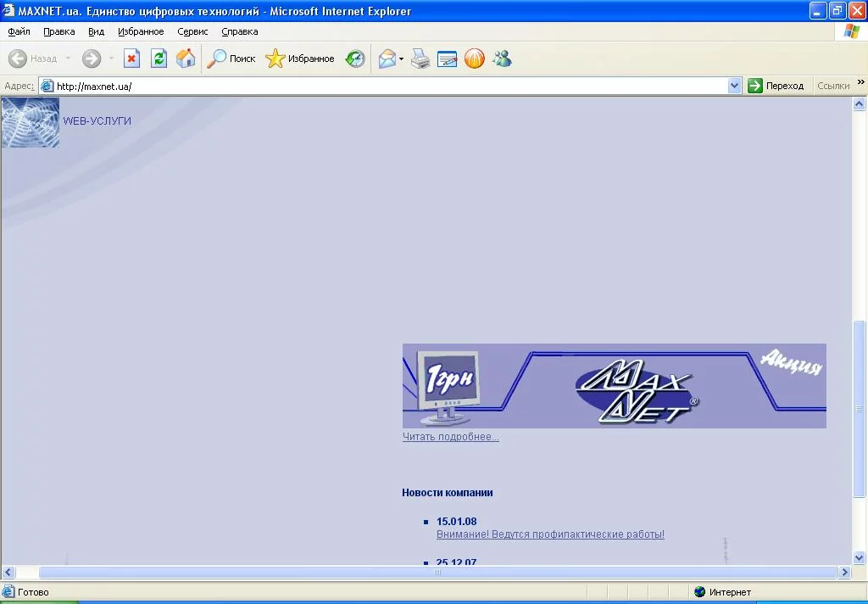868x604 pixels.
Task: Click the Back (Назад) arrow button
Action: pos(33,59)
